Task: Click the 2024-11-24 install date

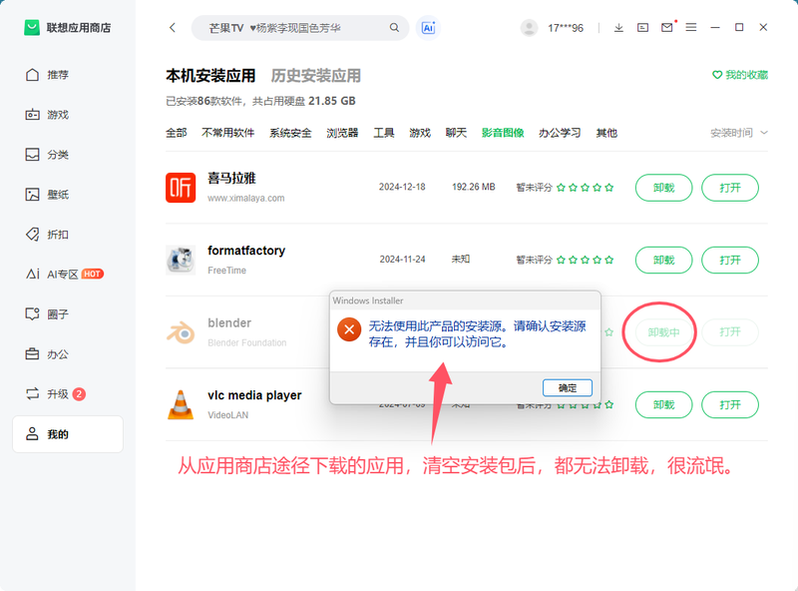Action: tap(402, 259)
